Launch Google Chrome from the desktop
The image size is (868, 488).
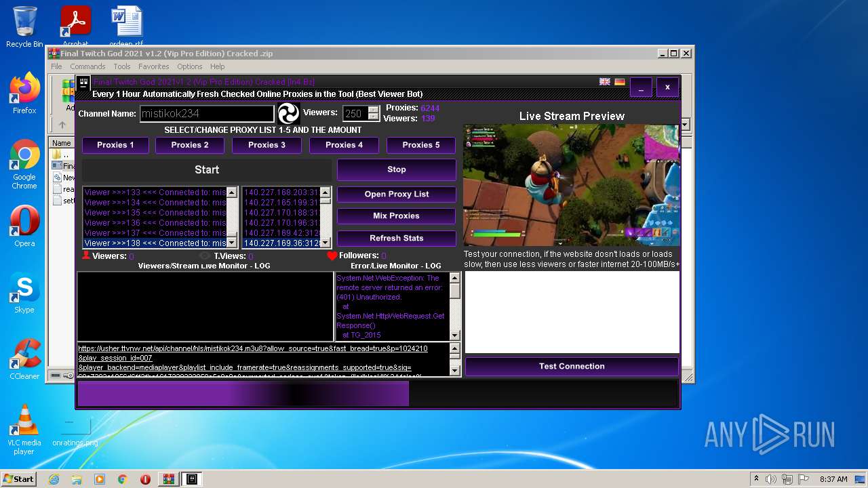click(x=24, y=164)
